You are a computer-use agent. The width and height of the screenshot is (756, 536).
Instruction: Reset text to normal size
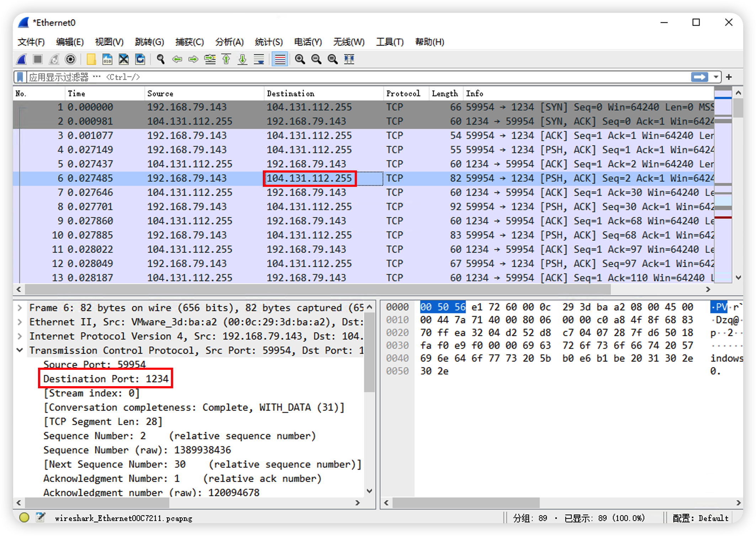(x=332, y=59)
